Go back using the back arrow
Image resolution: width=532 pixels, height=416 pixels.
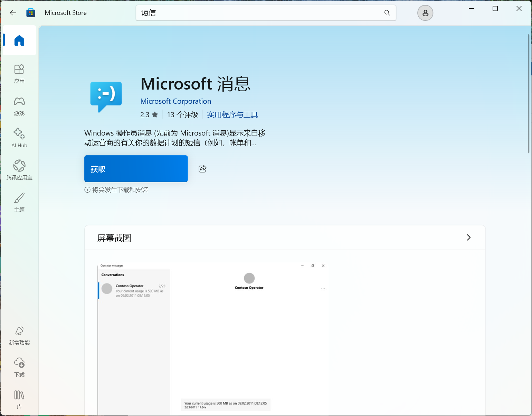(13, 13)
